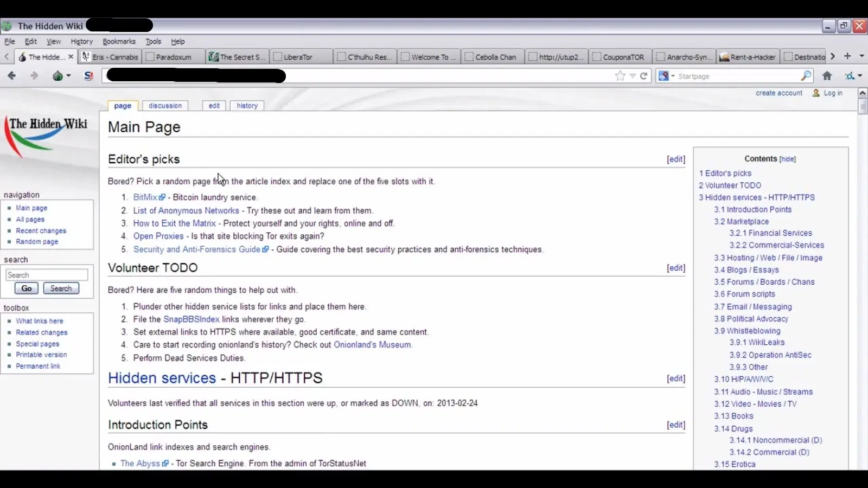868x488 pixels.
Task: Switch to the LiberaTor tab
Action: 302,56
